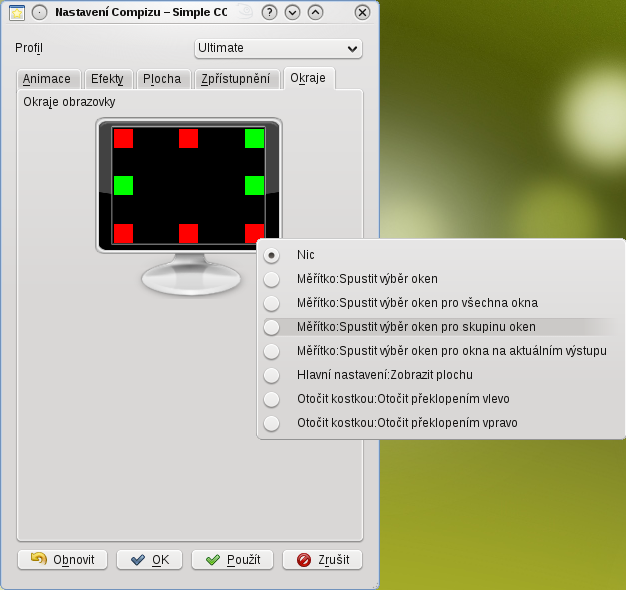
Task: Click the round dot pin button in titlebar
Action: tap(40, 13)
